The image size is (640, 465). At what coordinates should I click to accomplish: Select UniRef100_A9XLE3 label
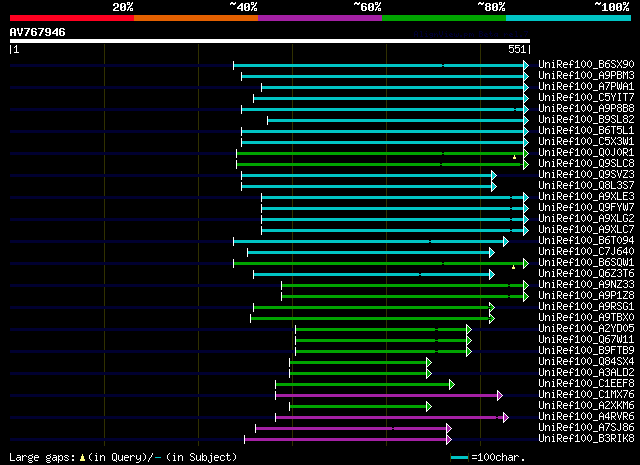(586, 197)
